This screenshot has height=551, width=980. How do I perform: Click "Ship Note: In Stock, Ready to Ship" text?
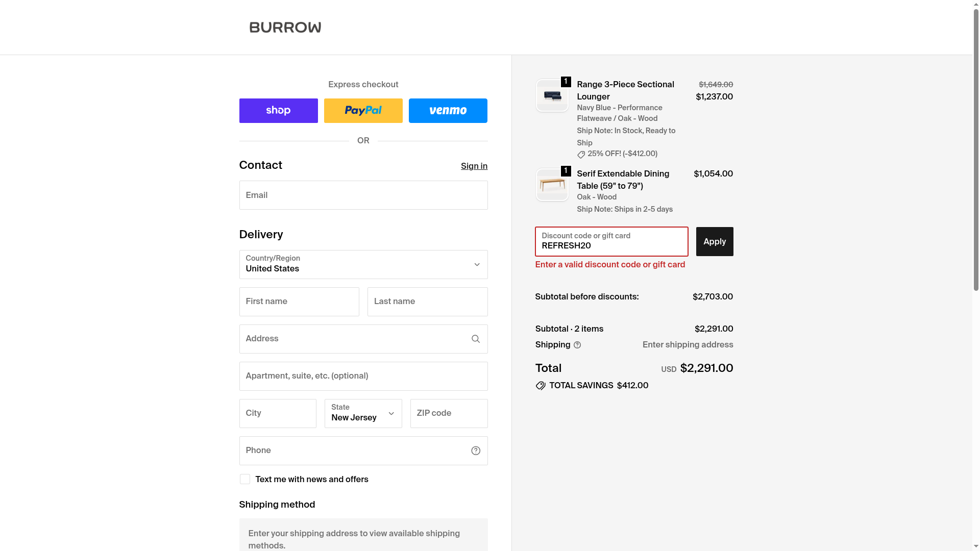point(626,137)
